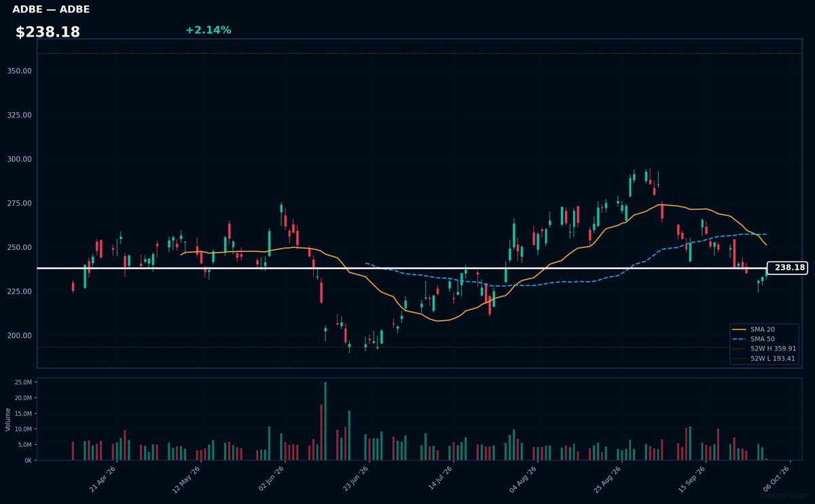
Task: Click the tallest volume bar near 25M
Action: click(x=325, y=421)
